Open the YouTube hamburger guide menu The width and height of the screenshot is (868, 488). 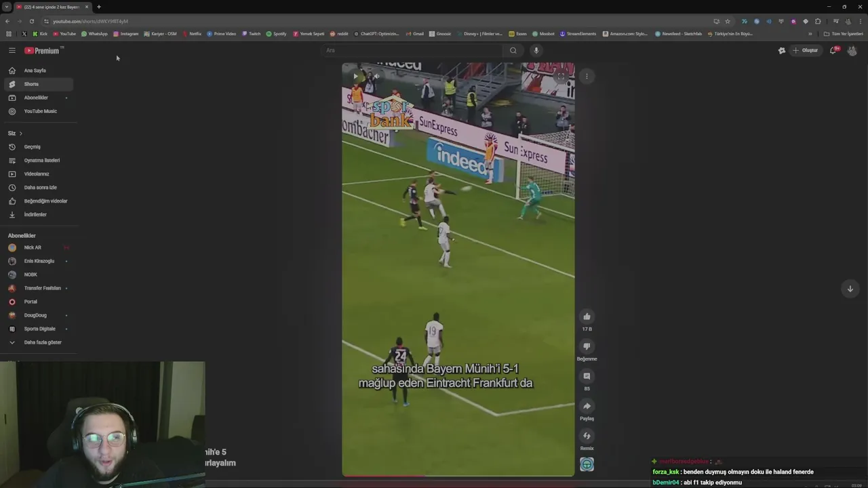click(x=12, y=50)
